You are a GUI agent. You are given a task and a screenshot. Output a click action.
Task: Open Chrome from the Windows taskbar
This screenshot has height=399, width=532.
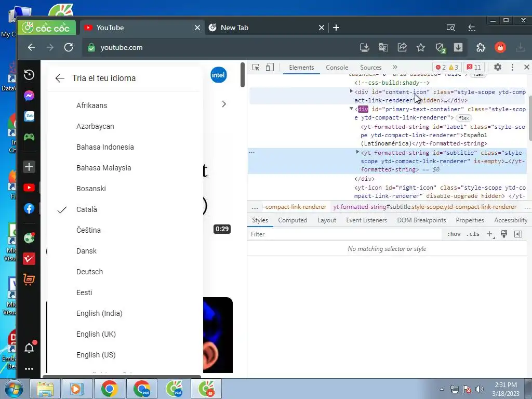click(x=109, y=389)
